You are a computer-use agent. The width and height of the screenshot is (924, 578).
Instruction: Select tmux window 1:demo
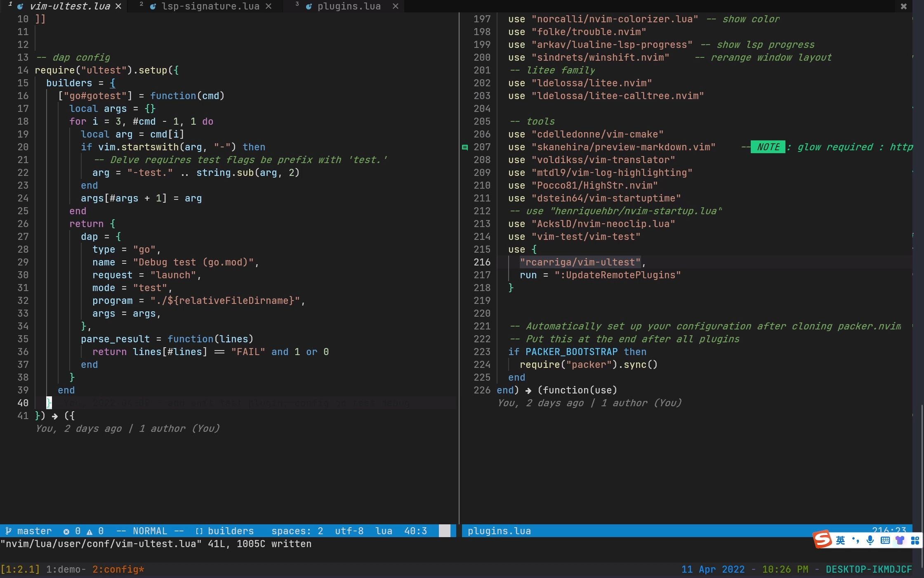(x=66, y=569)
